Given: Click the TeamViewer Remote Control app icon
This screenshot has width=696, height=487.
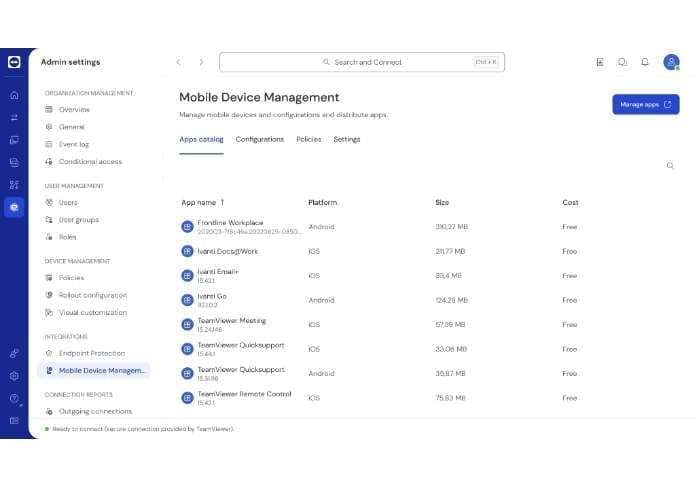Looking at the screenshot, I should 187,398.
